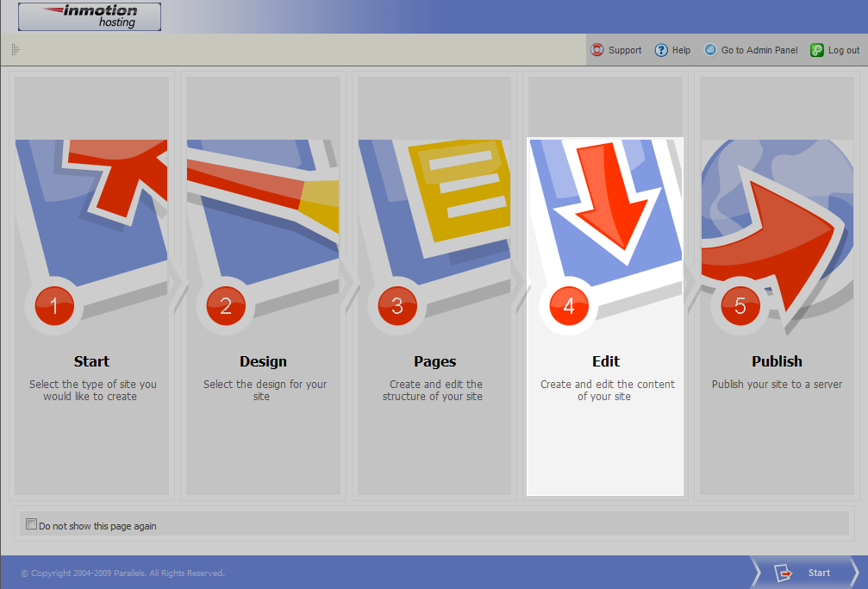Click the red number 1 circle

54,306
